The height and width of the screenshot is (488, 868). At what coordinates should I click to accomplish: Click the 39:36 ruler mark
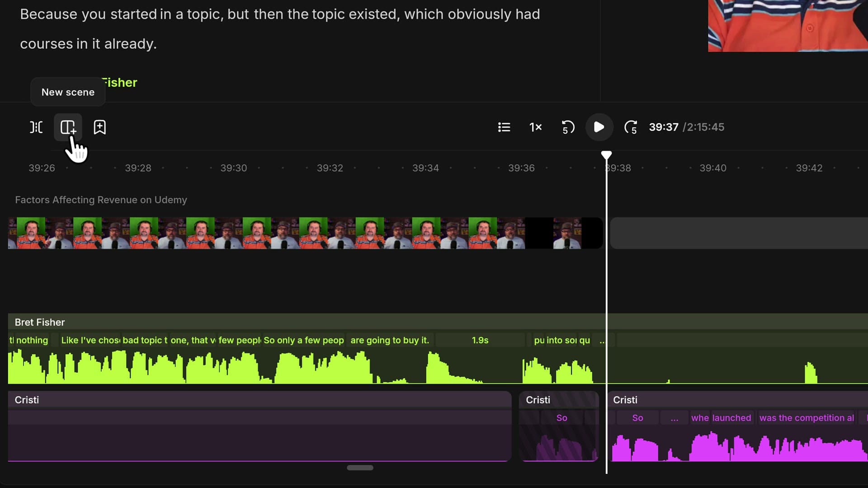[x=521, y=168]
